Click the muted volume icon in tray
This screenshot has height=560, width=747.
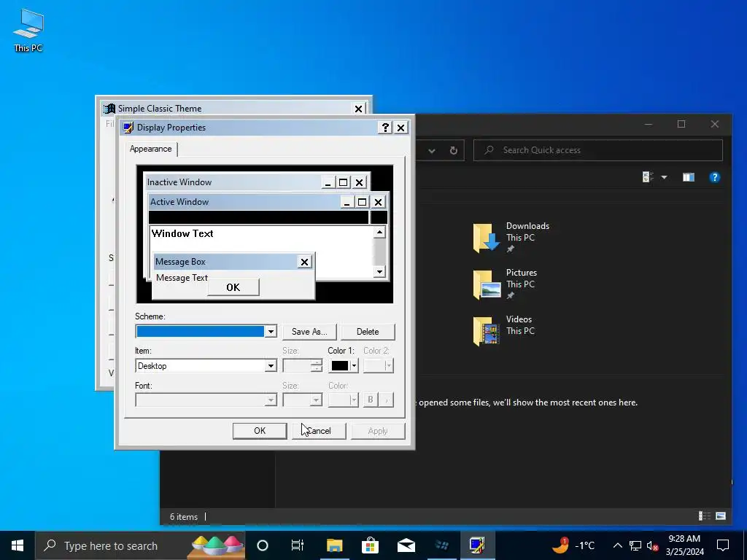(652, 545)
